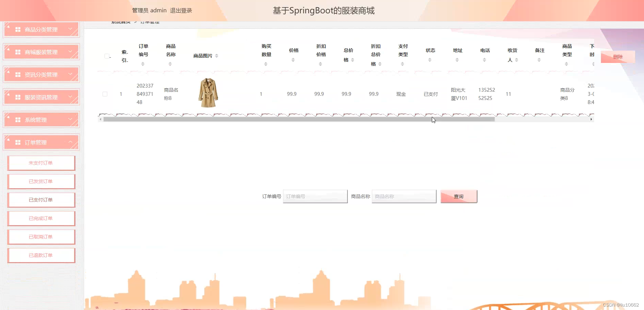Expand 资讯分类管理 with its chevron
The image size is (644, 310).
[x=70, y=74]
